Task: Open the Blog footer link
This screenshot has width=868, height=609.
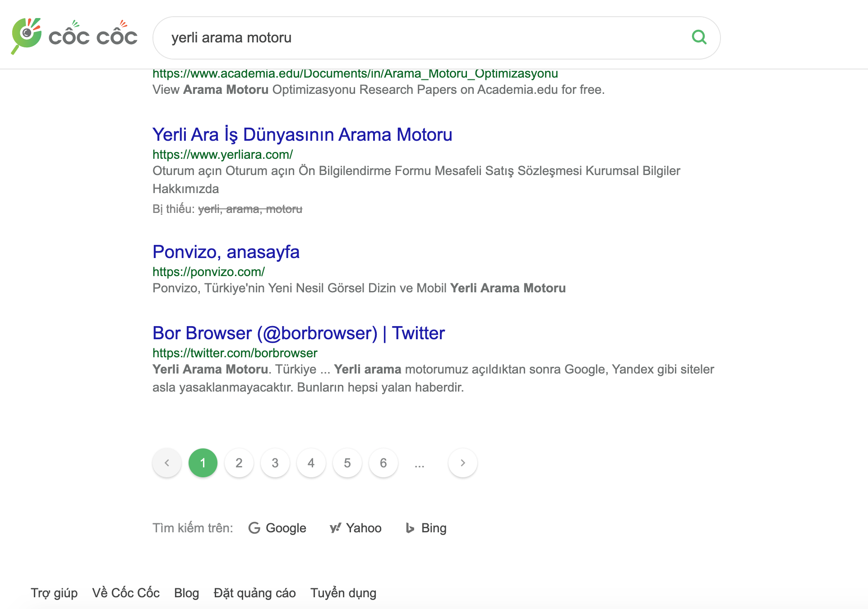Action: pyautogui.click(x=187, y=593)
